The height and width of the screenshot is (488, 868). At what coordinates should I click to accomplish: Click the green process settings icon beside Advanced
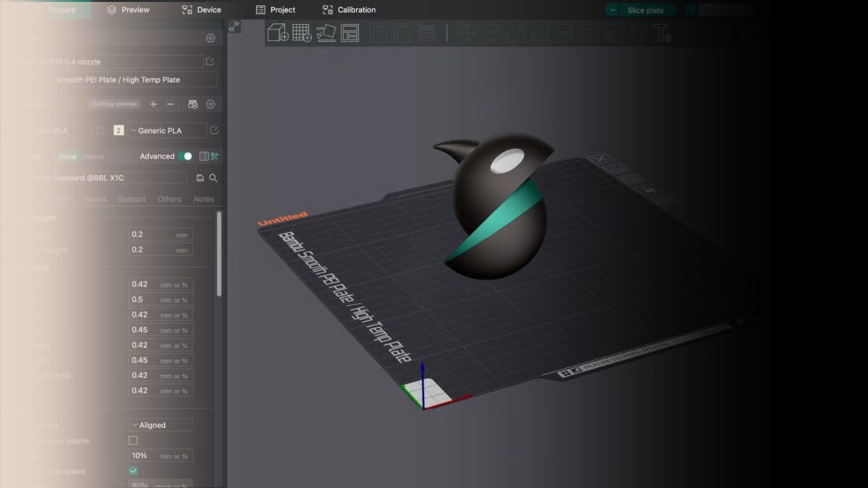(214, 156)
